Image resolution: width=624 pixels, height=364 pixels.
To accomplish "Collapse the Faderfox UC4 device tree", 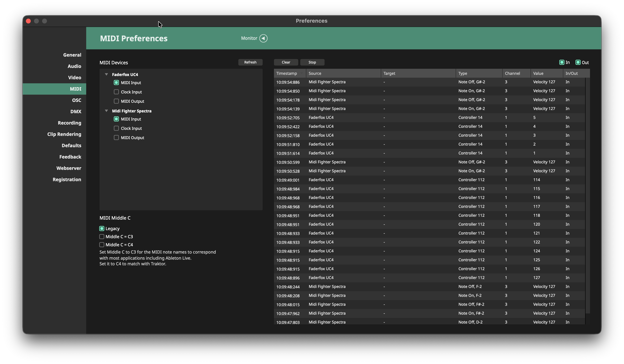I will [x=106, y=74].
